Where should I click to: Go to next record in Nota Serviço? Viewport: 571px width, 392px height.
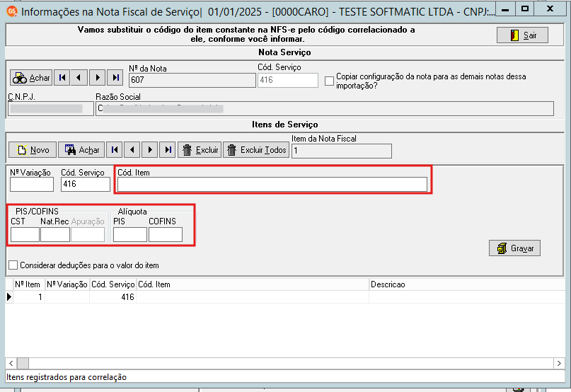(x=97, y=78)
